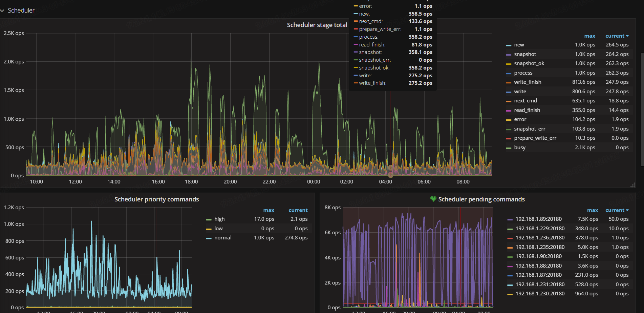Click the Scheduler stage total panel resize handle
Image resolution: width=644 pixels, height=313 pixels.
[632, 185]
